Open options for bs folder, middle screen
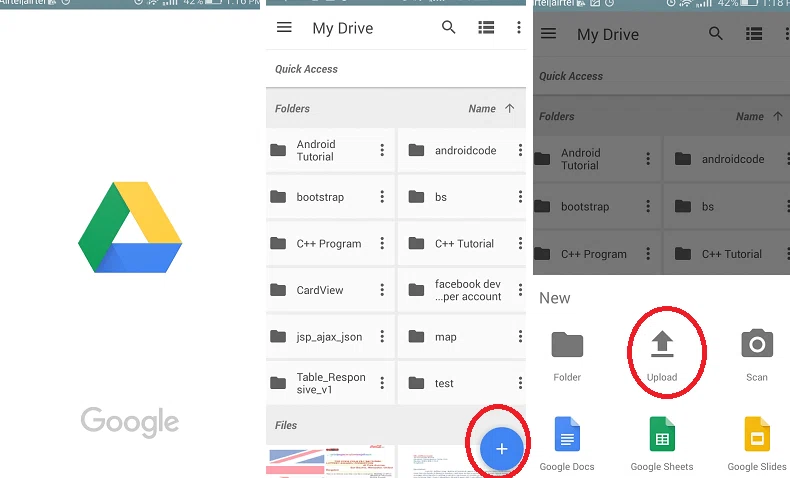 [x=520, y=197]
